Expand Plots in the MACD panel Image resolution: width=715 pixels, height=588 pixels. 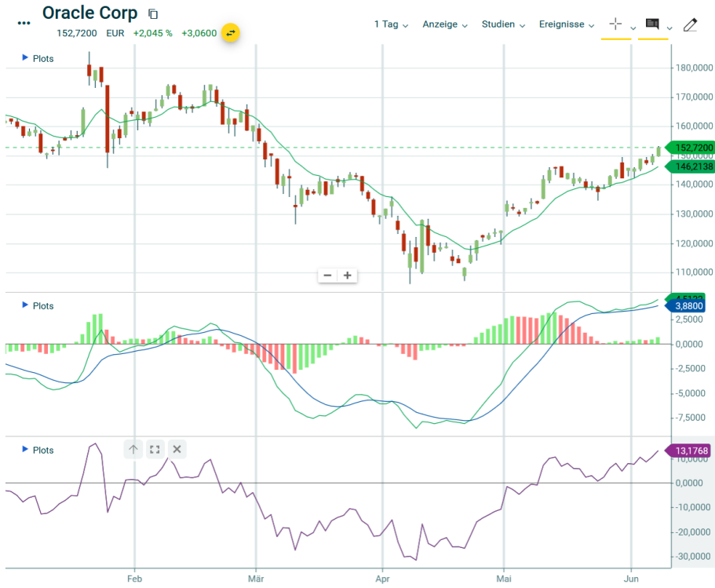click(38, 305)
